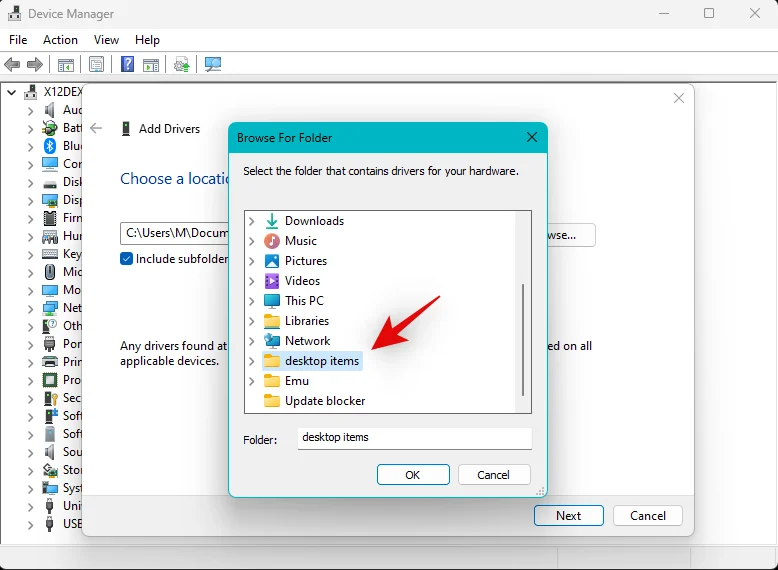778x570 pixels.
Task: Click Cancel in Add Drivers window
Action: 648,515
